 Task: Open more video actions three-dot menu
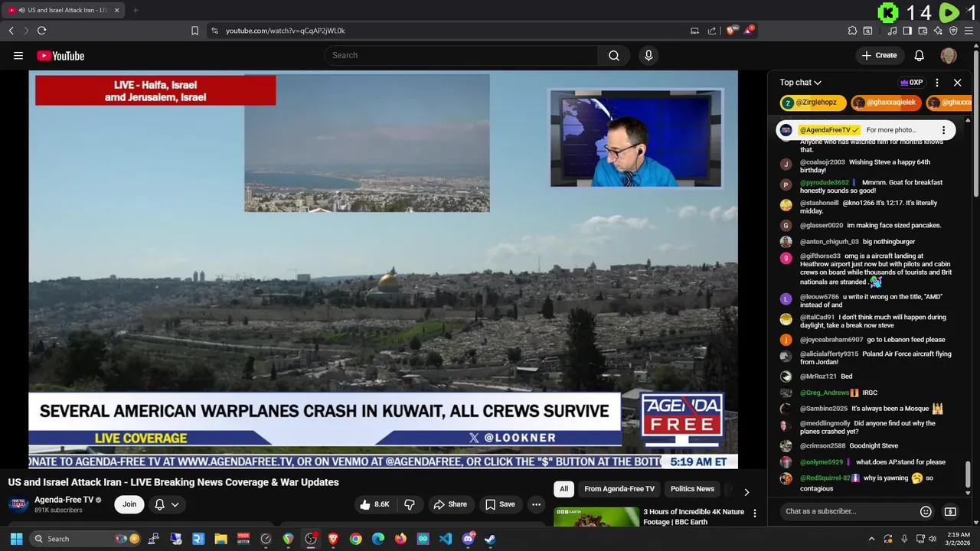(x=536, y=504)
